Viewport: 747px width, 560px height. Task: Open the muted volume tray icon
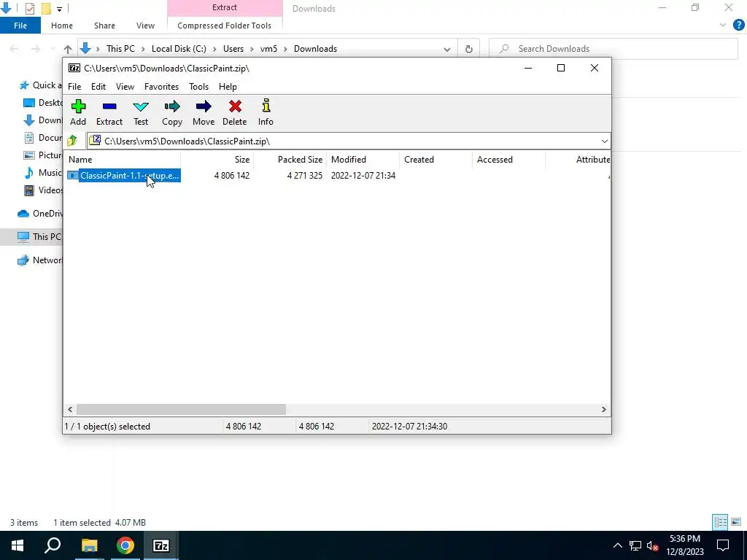pyautogui.click(x=653, y=545)
